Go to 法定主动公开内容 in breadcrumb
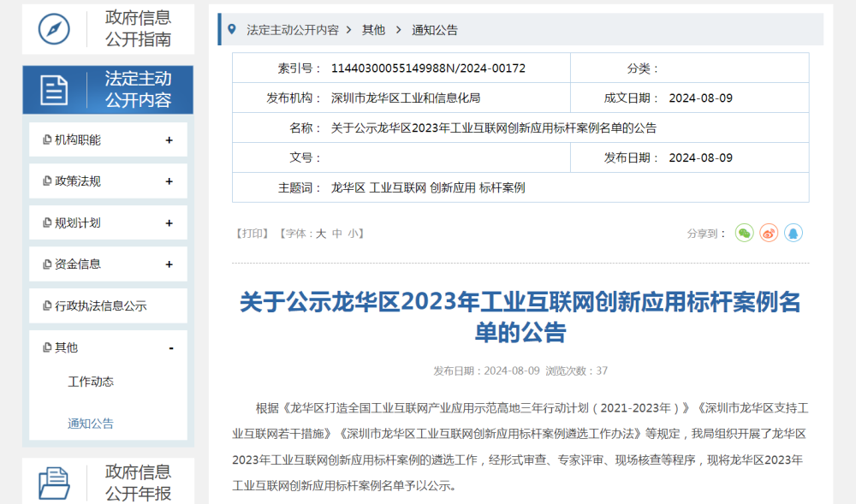The height and width of the screenshot is (504, 856). point(293,30)
